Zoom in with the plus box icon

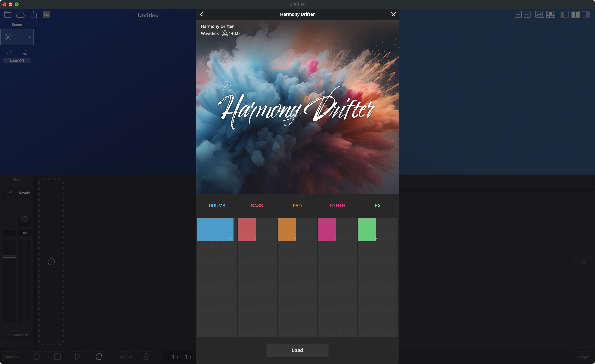click(x=527, y=15)
